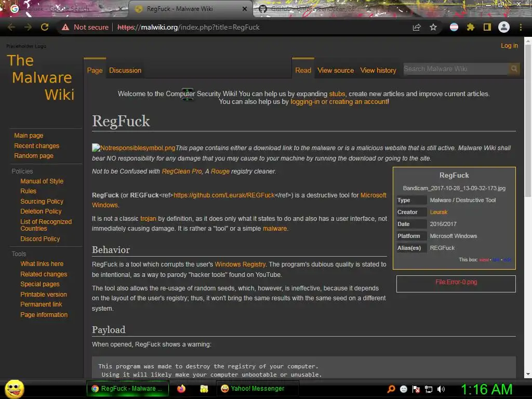Click The Malware Wiki logo title
The height and width of the screenshot is (399, 532).
point(41,77)
